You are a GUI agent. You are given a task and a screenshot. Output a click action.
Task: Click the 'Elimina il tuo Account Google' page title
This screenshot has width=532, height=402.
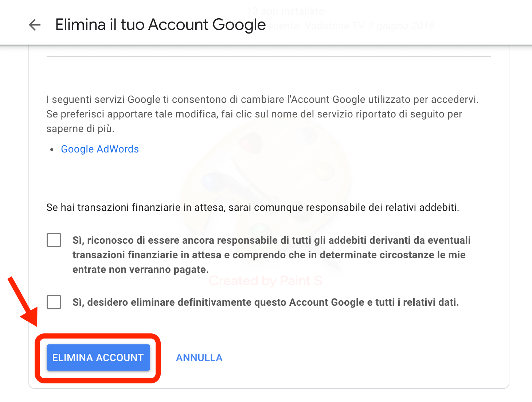pyautogui.click(x=160, y=25)
